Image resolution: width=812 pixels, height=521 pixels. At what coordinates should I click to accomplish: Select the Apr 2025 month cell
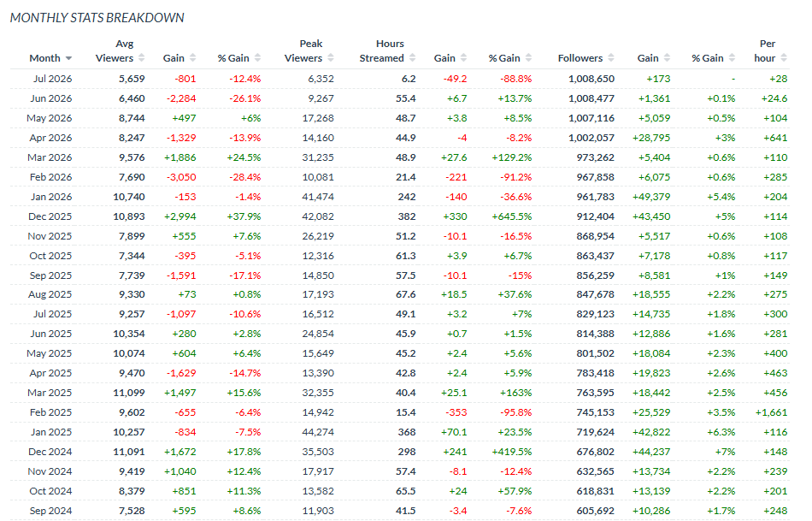pyautogui.click(x=50, y=373)
